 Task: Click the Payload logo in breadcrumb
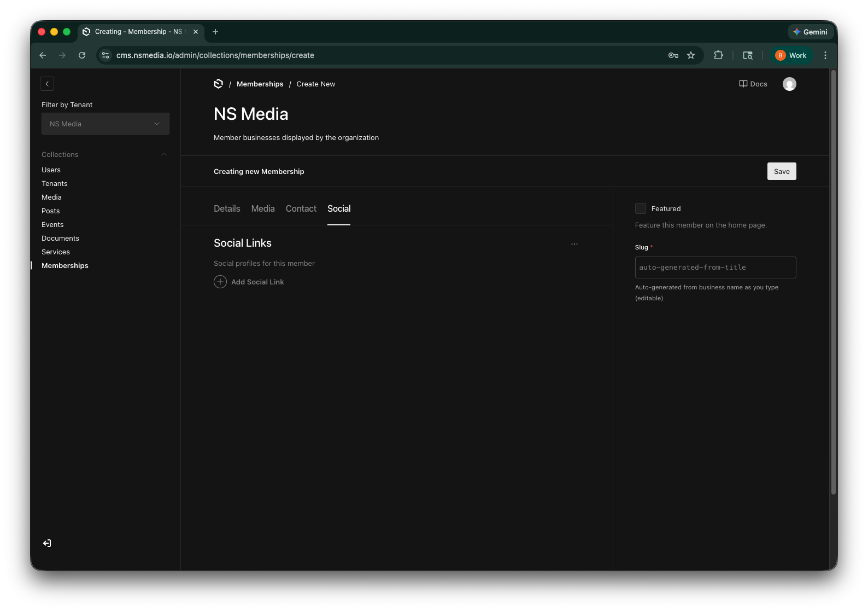coord(219,84)
